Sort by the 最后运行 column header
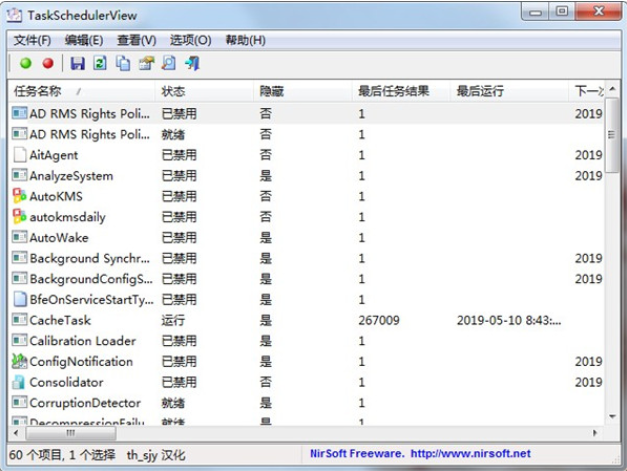The image size is (627, 471). [x=482, y=91]
